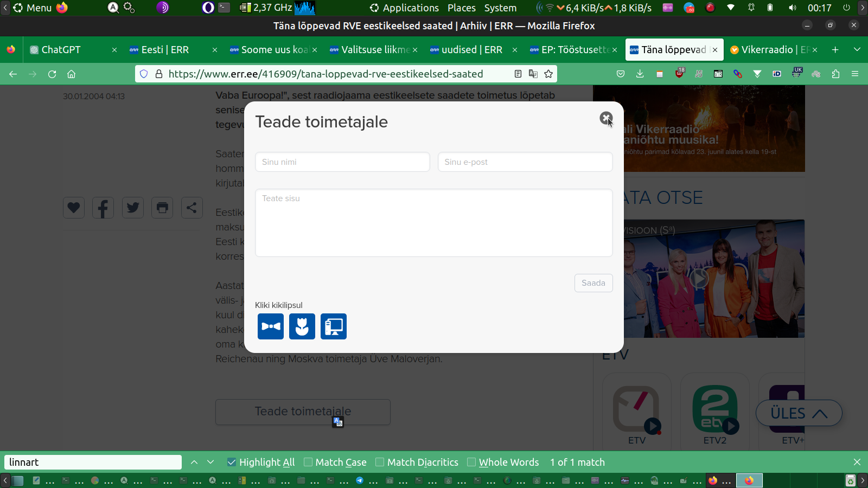Close the ChatGPT tab
The width and height of the screenshot is (868, 488).
[114, 50]
